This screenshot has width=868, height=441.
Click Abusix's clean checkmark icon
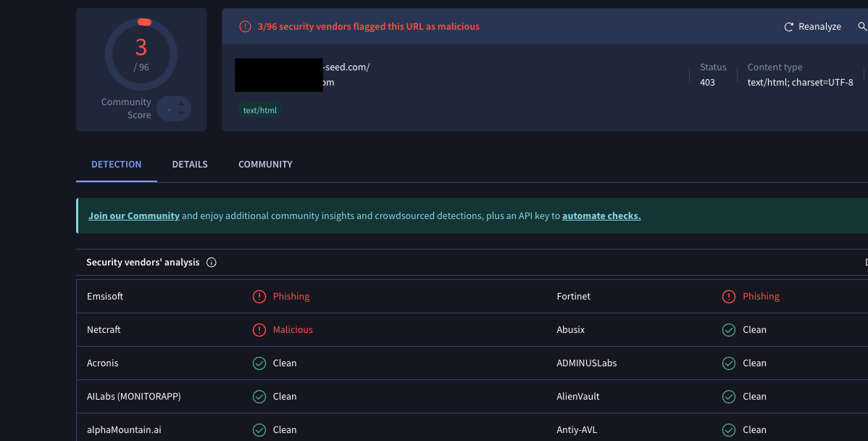tap(729, 330)
